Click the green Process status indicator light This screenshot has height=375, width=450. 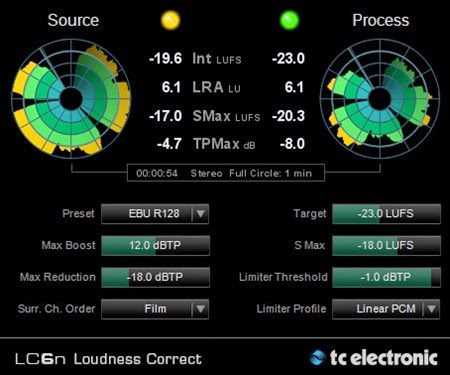289,20
